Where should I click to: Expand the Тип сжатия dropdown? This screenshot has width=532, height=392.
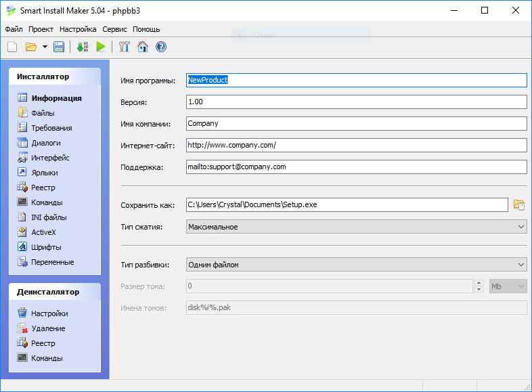356,227
